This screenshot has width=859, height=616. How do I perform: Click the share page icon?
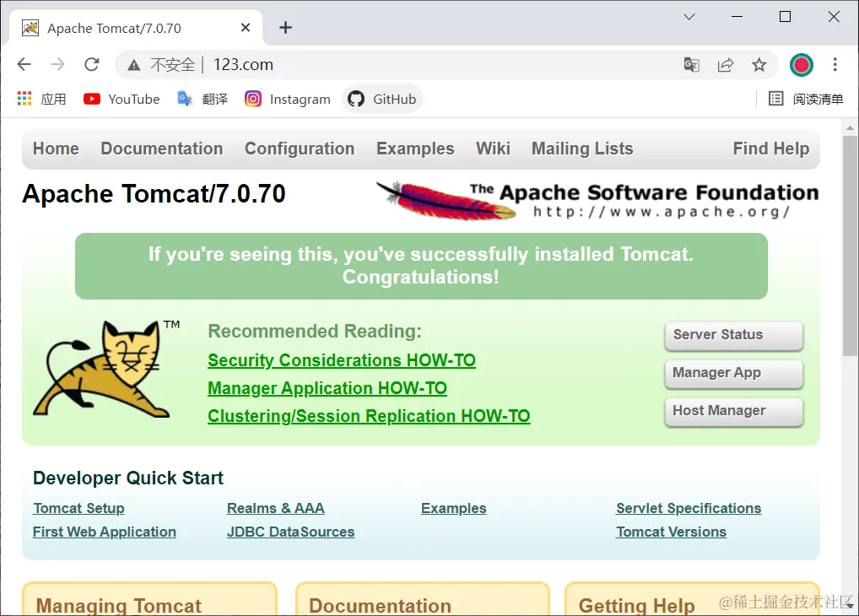(726, 65)
